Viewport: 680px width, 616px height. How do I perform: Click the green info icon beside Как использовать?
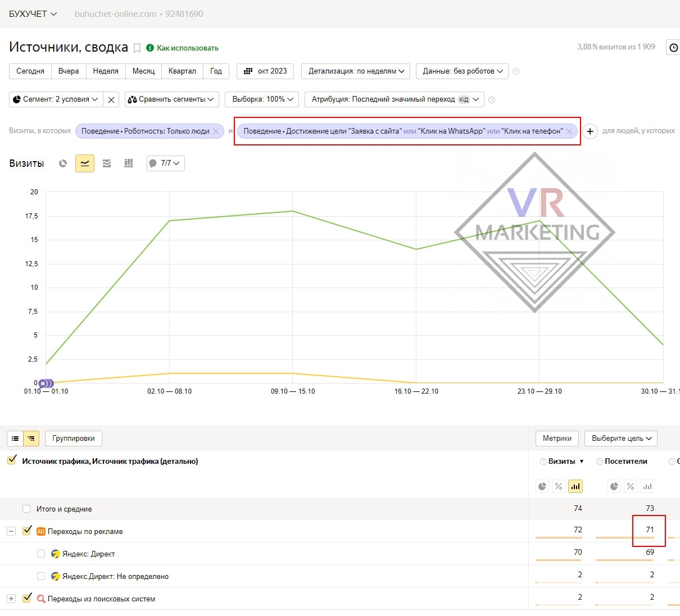click(150, 48)
